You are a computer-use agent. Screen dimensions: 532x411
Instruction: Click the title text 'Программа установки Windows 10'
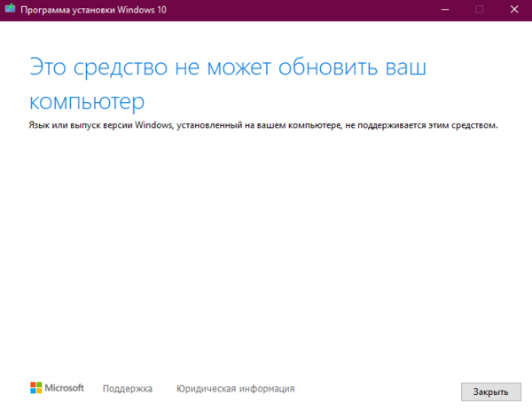[x=94, y=10]
